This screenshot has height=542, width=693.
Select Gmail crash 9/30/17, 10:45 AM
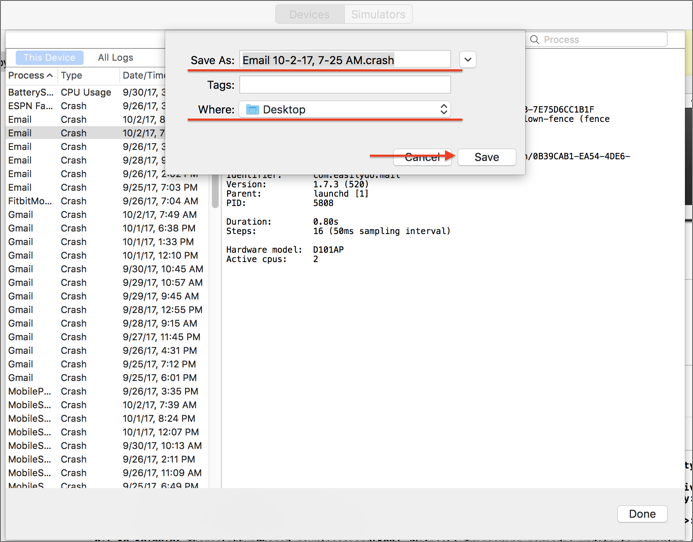coord(107,269)
